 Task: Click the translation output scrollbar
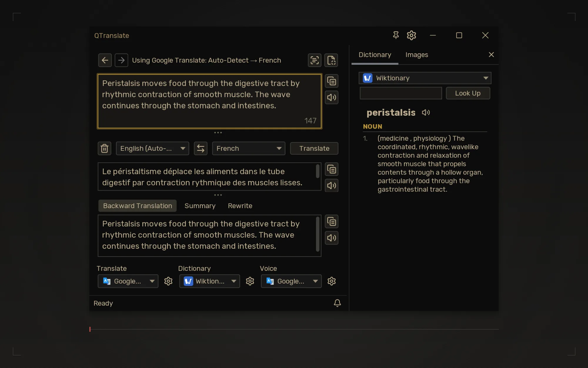[318, 171]
